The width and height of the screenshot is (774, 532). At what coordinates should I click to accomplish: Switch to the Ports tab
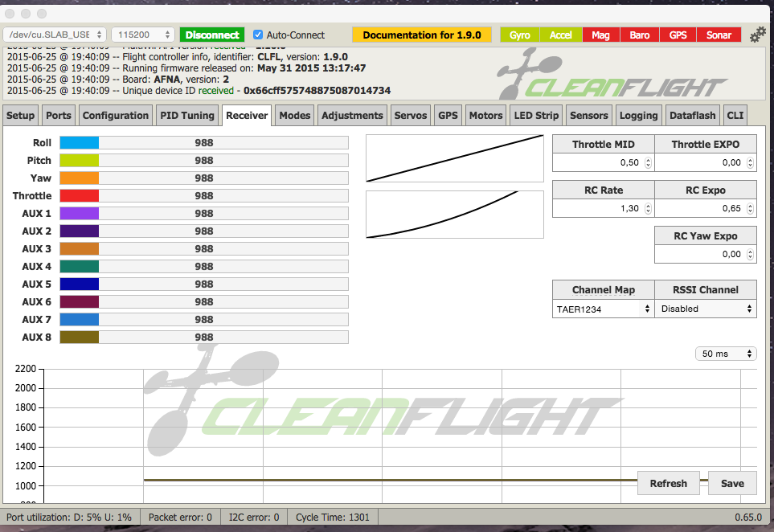pos(58,116)
